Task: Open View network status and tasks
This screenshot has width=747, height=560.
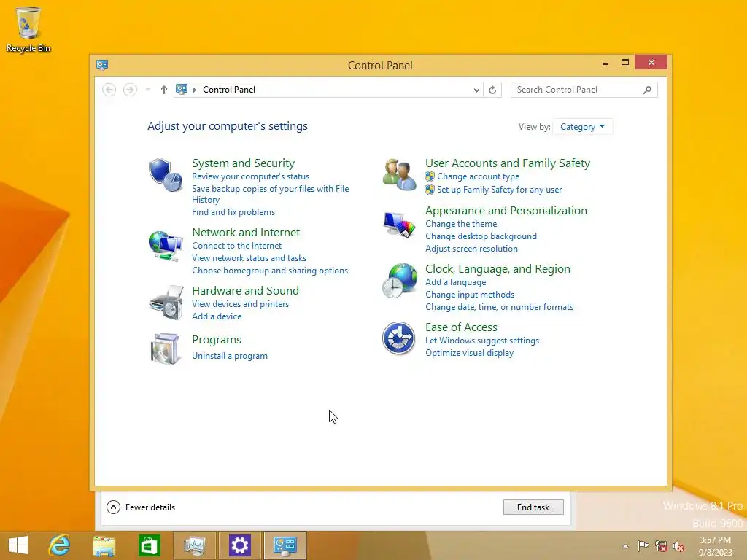Action: [x=249, y=258]
